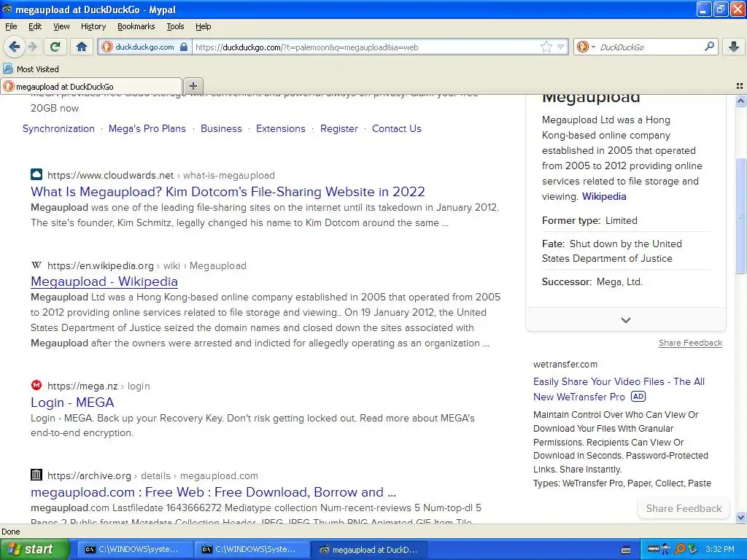
Task: Bookmark this page with the star icon
Action: tap(546, 47)
